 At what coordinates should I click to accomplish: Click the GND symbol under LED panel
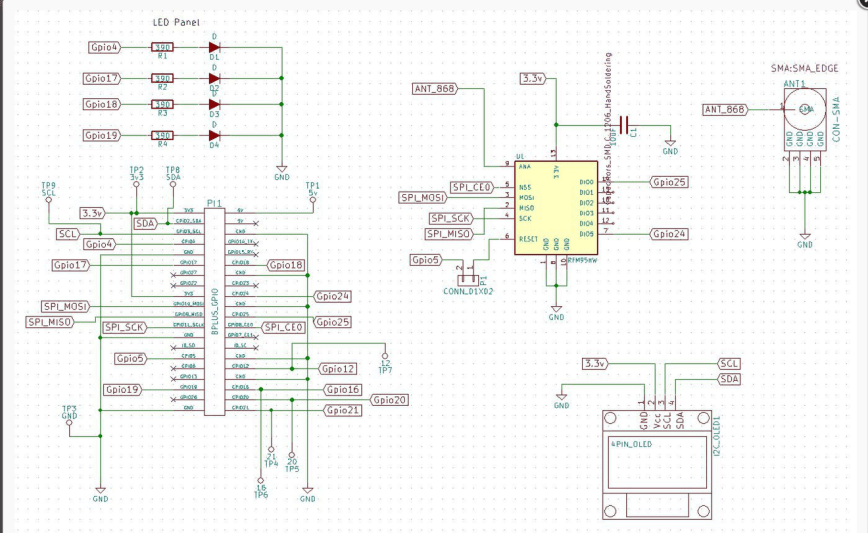[x=281, y=172]
